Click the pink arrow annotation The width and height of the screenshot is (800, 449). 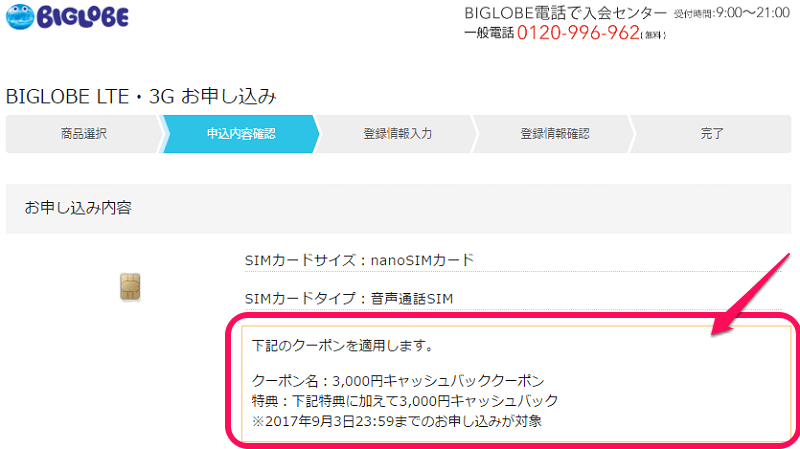tap(751, 294)
